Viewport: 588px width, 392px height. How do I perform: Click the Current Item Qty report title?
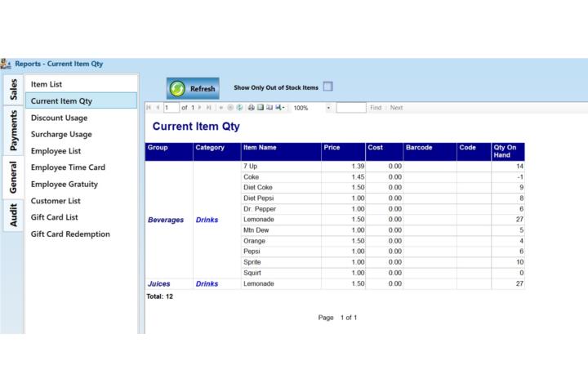click(196, 127)
